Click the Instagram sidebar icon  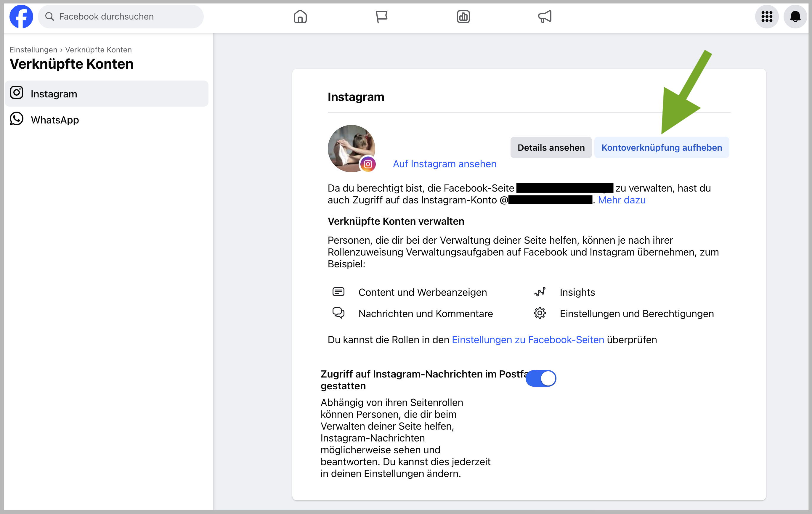click(17, 93)
